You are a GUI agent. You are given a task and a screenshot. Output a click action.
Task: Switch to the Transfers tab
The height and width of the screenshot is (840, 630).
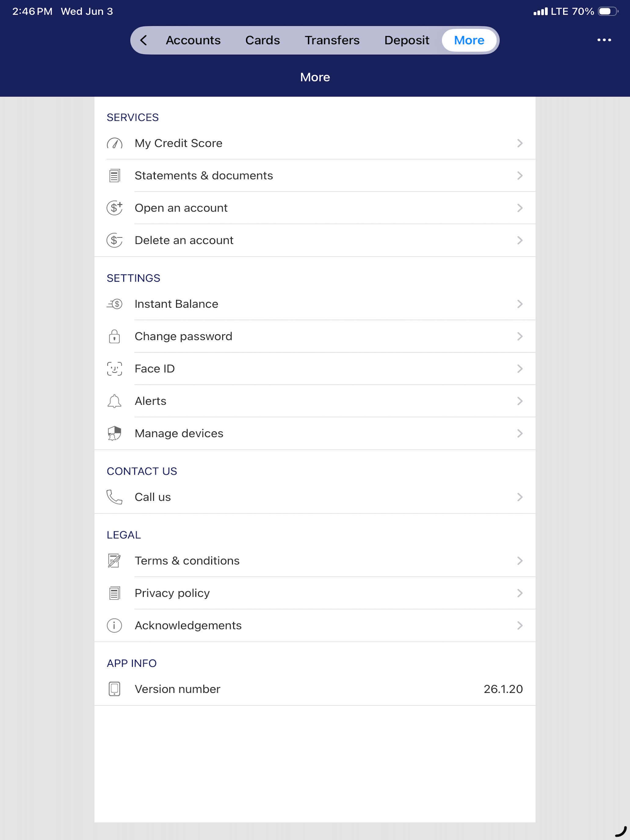(x=332, y=40)
